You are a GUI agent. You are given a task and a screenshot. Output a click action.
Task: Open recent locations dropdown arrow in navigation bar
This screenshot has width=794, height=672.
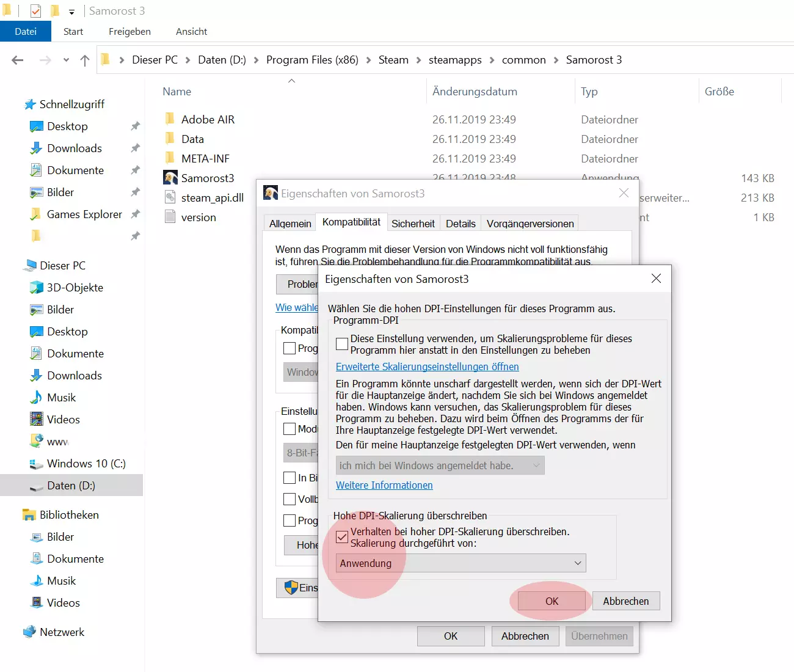66,60
